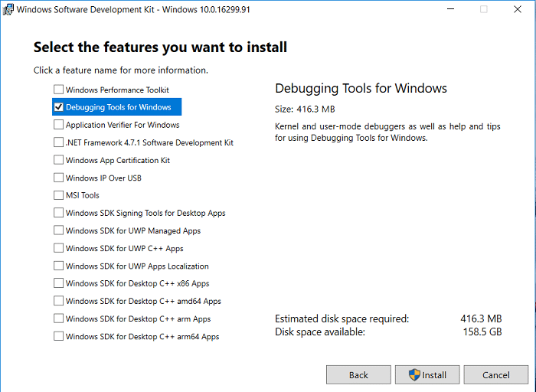Select the Windows App Certification Kit checkbox

click(59, 160)
